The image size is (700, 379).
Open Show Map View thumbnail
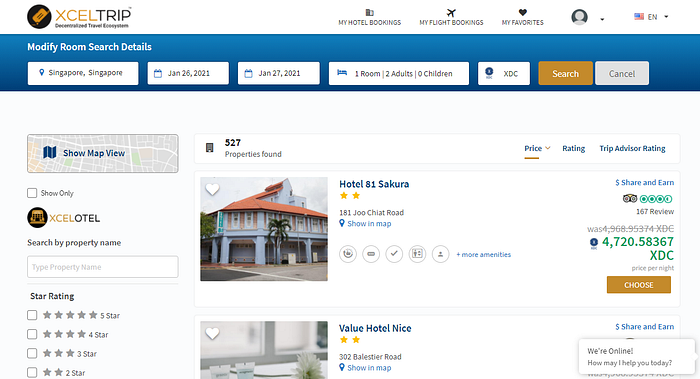[x=103, y=153]
